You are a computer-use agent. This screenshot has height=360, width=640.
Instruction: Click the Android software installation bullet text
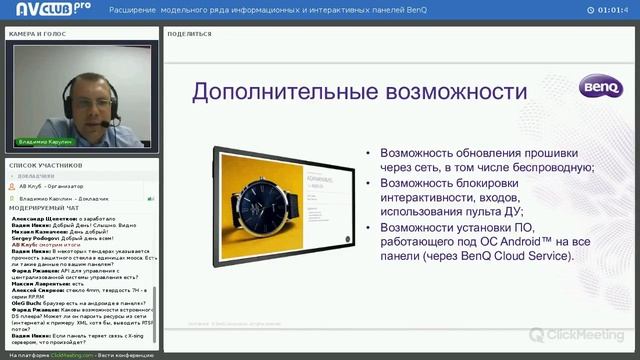[x=485, y=242]
